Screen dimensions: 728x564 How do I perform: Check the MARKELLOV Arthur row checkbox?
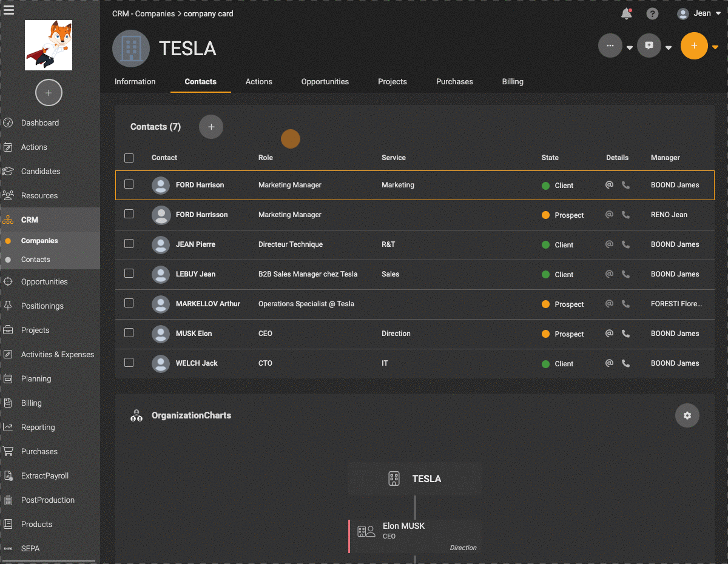click(x=129, y=303)
